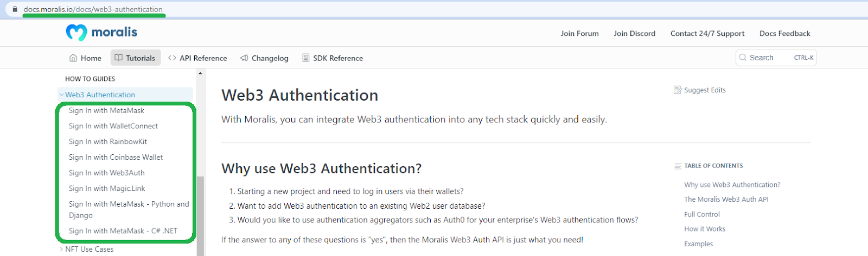Collapse the Web3 Authentication section chevron

tap(61, 95)
